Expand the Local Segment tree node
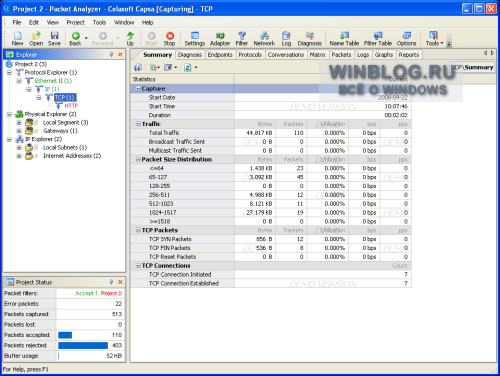500x376 pixels. point(19,122)
